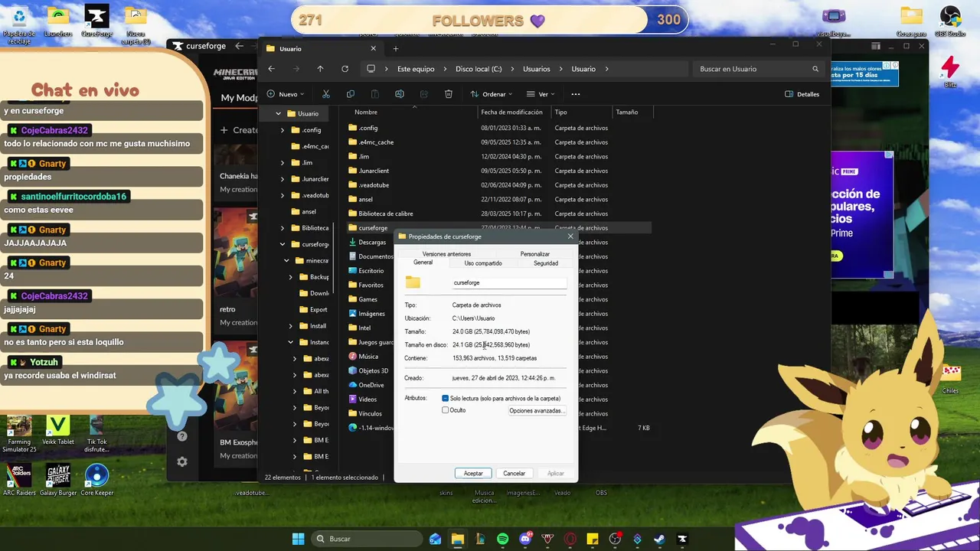The height and width of the screenshot is (551, 980).
Task: Open the Nuevo dropdown in Explorer
Action: [286, 94]
